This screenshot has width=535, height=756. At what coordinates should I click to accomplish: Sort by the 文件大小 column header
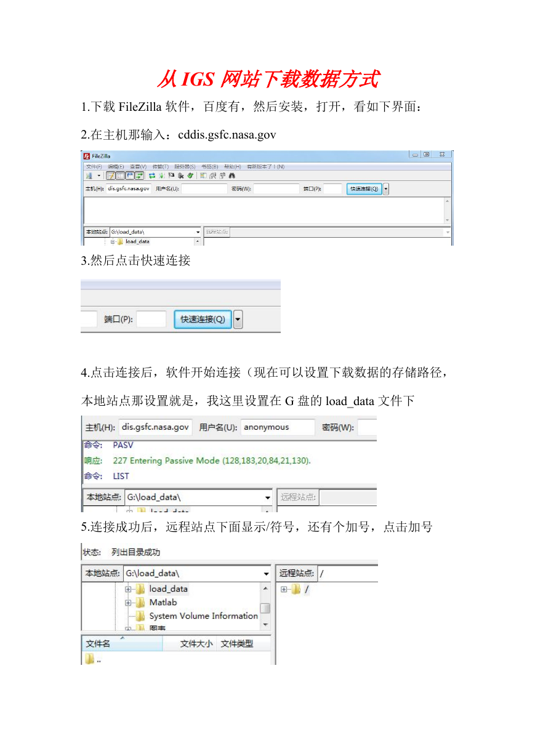(190, 644)
